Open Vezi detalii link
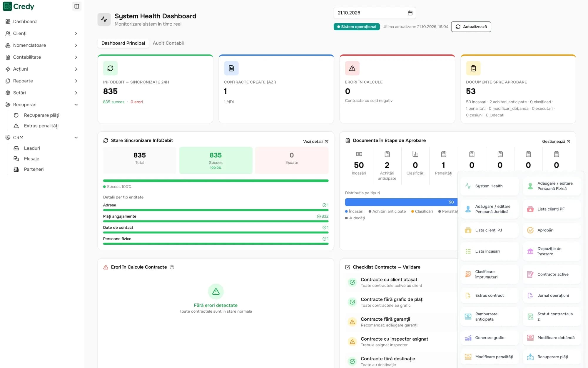The width and height of the screenshot is (588, 368). (316, 142)
